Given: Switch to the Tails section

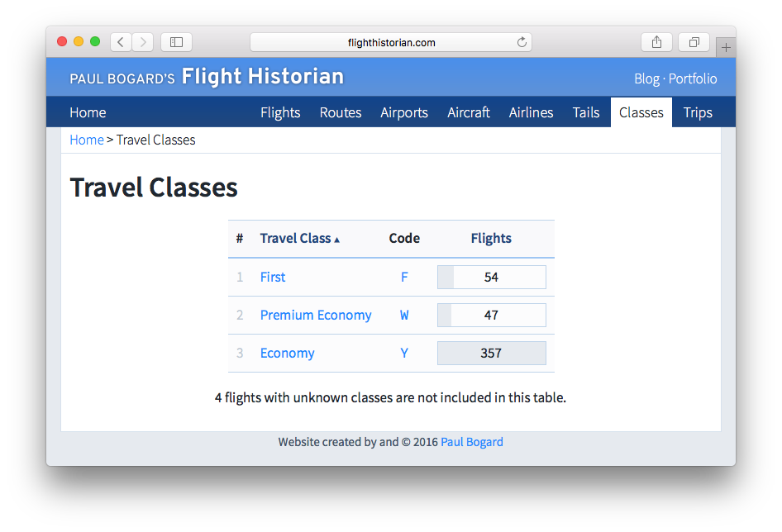Looking at the screenshot, I should pyautogui.click(x=585, y=112).
